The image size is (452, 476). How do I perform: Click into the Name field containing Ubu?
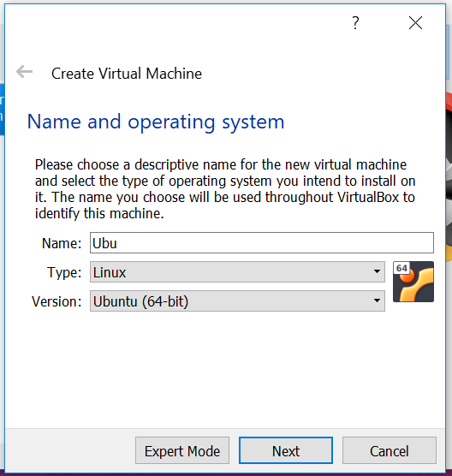[262, 242]
